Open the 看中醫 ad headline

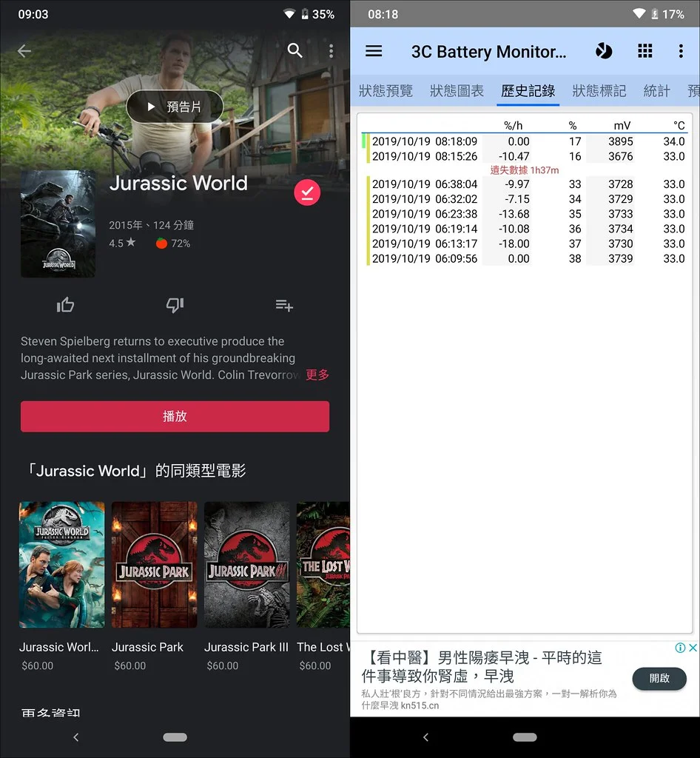[x=482, y=667]
